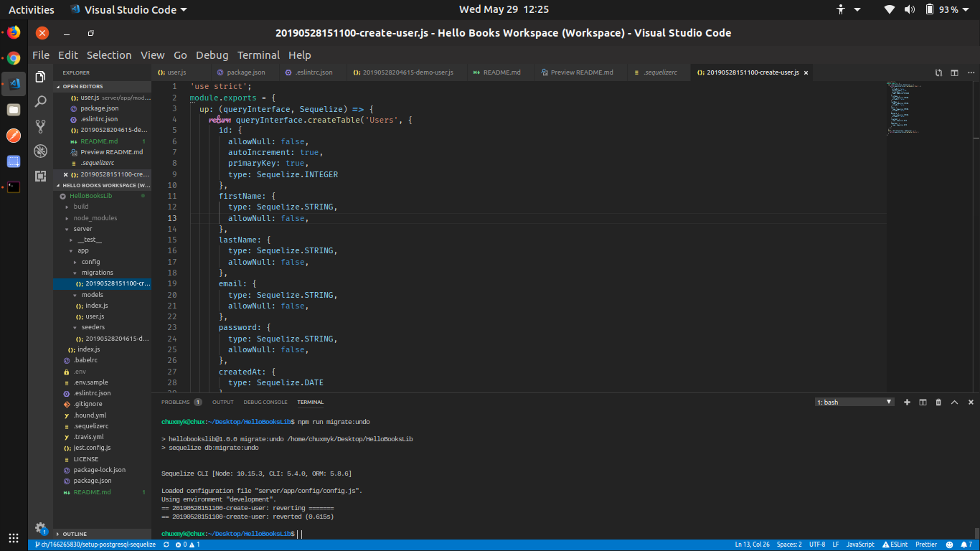This screenshot has width=980, height=551.
Task: Change the UTF-8 encoding
Action: [x=817, y=545]
